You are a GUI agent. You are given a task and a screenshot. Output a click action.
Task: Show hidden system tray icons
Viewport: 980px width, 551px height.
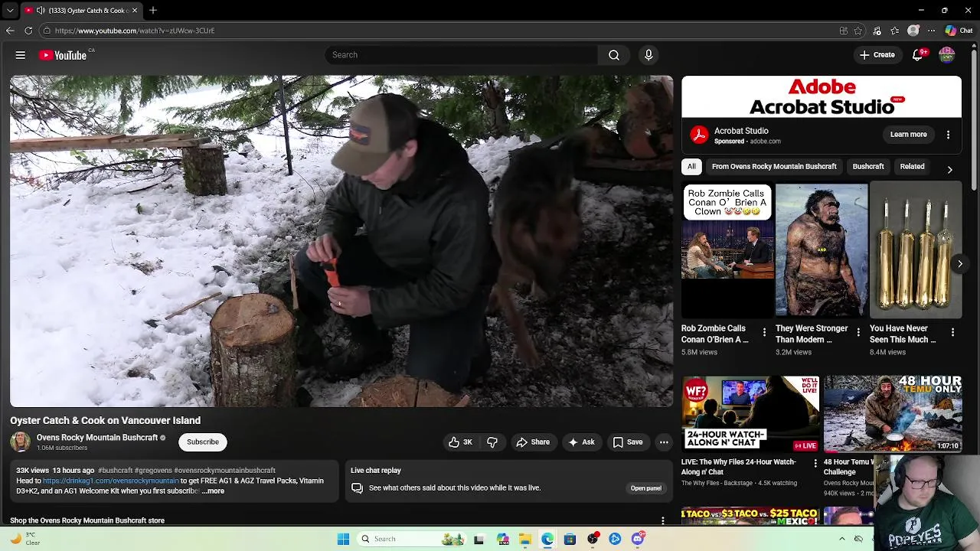point(842,539)
